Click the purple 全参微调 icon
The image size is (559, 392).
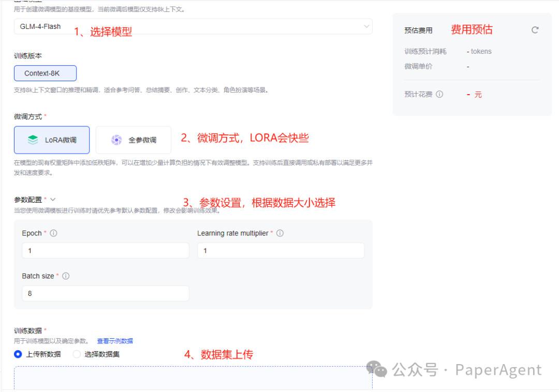[116, 140]
